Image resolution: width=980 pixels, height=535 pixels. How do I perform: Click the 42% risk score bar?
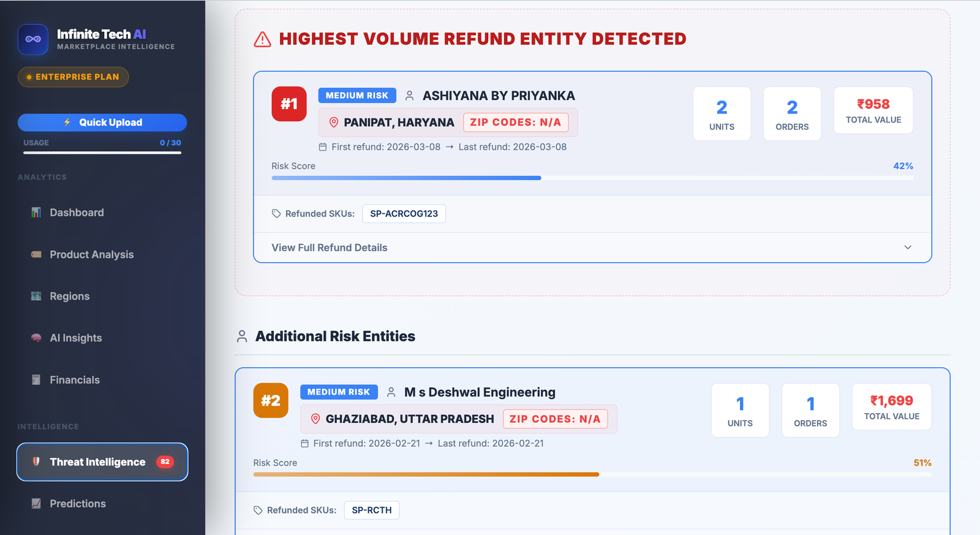click(592, 178)
